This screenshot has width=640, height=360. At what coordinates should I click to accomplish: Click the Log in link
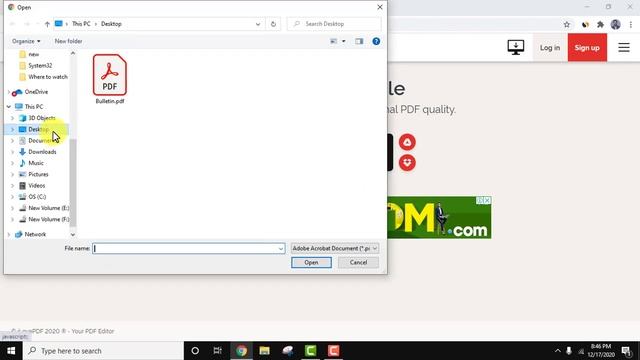550,48
